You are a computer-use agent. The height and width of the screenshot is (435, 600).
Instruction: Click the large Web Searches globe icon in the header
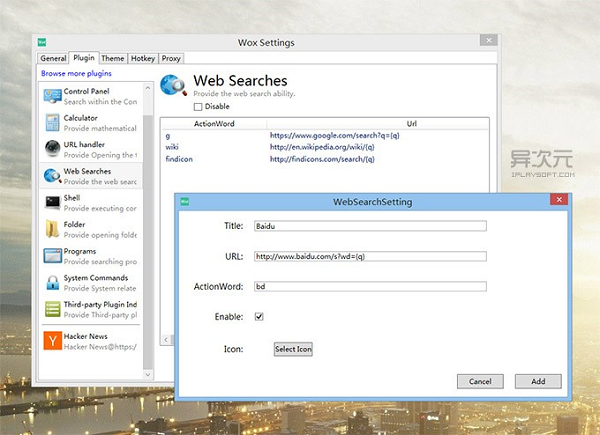tap(173, 85)
